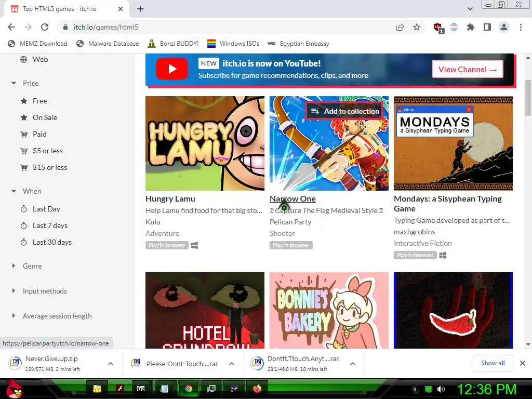Image resolution: width=532 pixels, height=399 pixels.
Task: Reload the itch.io page
Action: click(45, 27)
